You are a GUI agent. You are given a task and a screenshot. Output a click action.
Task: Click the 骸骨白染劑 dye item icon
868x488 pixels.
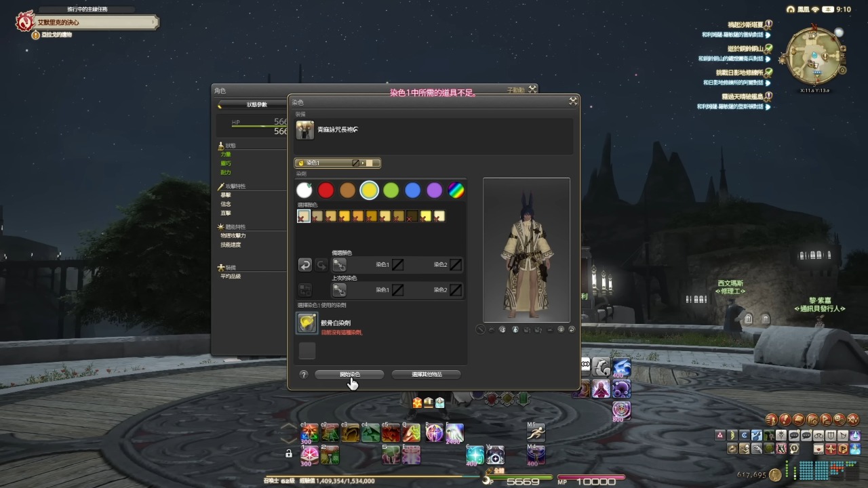click(307, 323)
